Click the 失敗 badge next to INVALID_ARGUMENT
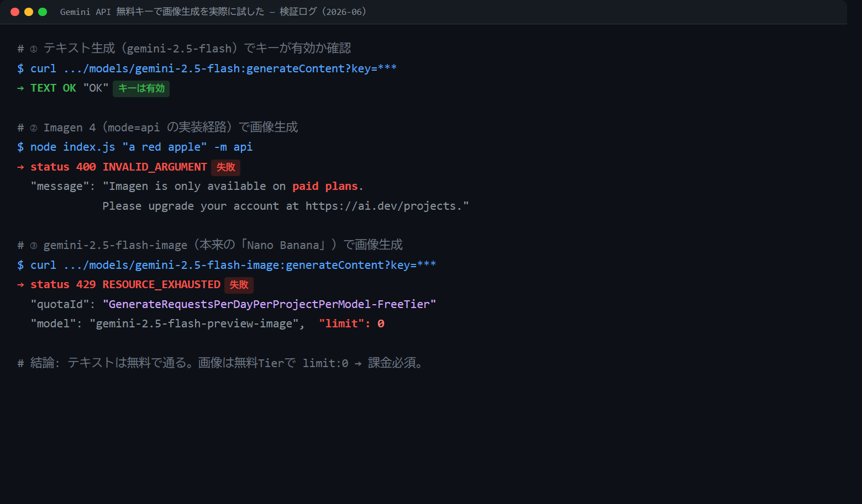862x504 pixels. pyautogui.click(x=225, y=167)
